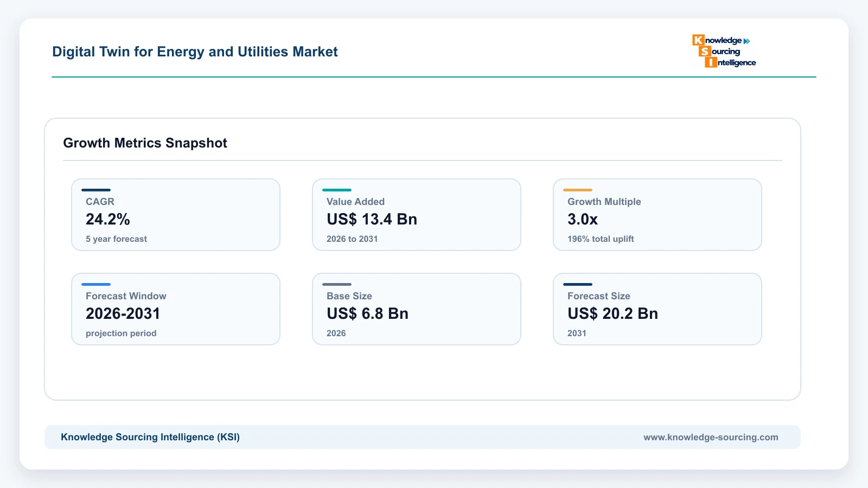Click the 2026 caption under Base Size

[336, 333]
